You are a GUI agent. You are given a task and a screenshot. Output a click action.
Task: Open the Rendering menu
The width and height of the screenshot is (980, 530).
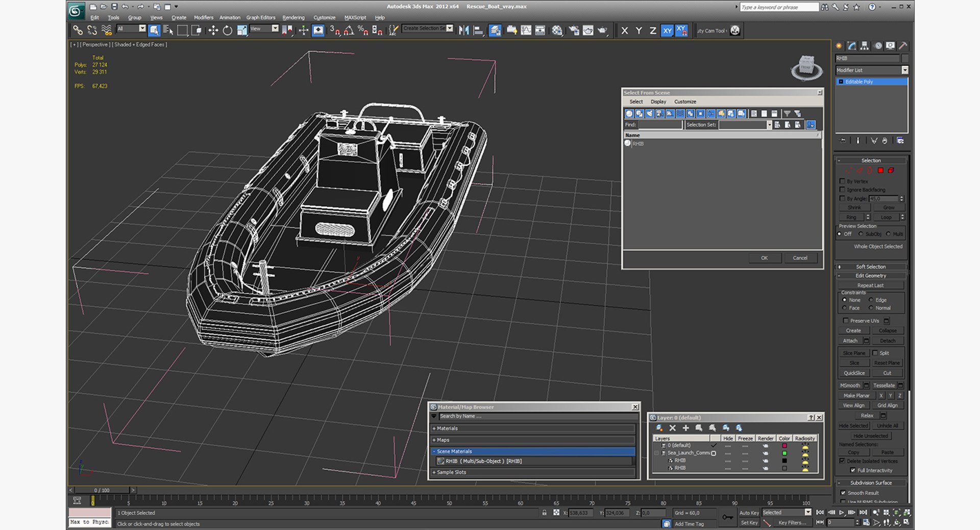293,17
